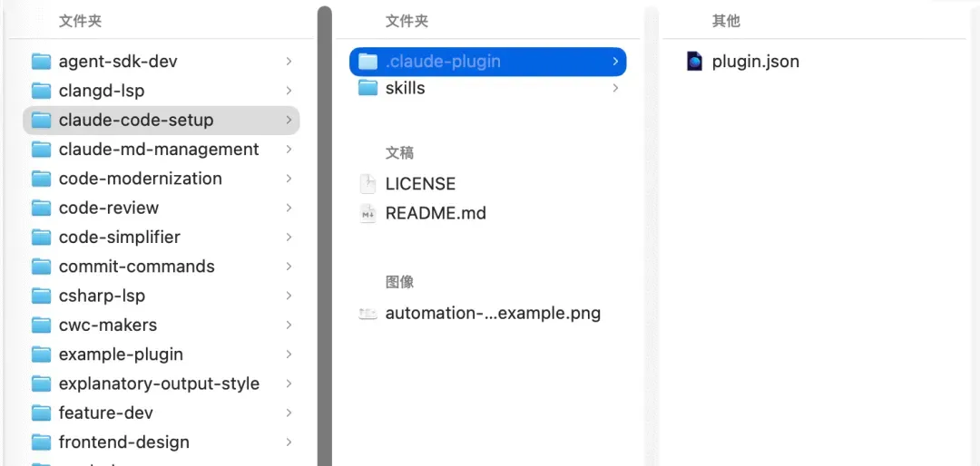Click the chevron beside .claude-plugin
Image resolution: width=980 pixels, height=466 pixels.
coord(615,62)
